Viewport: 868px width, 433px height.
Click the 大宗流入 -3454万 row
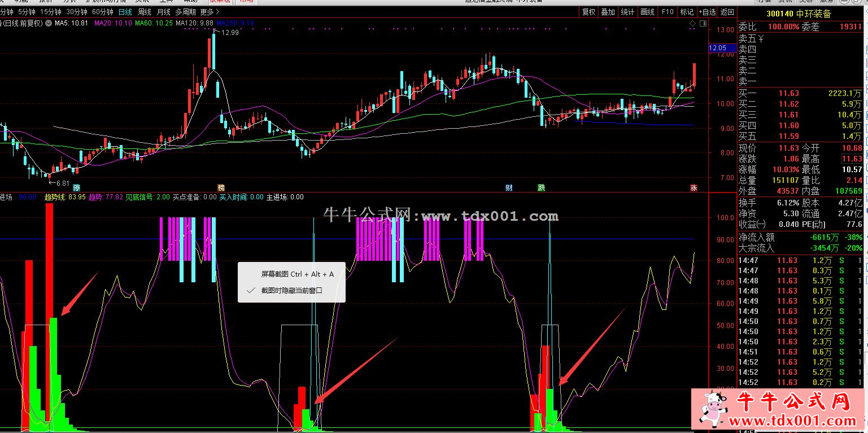[x=801, y=248]
